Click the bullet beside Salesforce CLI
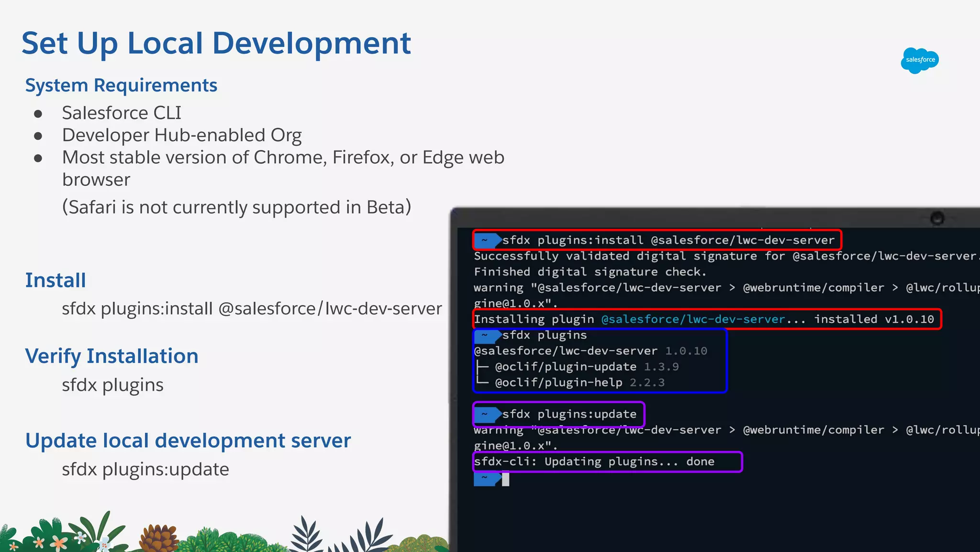Image resolution: width=980 pixels, height=552 pixels. tap(38, 114)
